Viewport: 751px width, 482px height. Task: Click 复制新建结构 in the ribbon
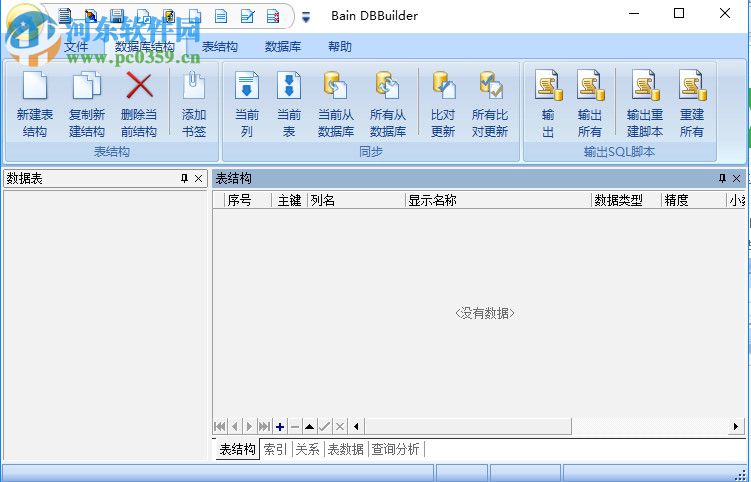(x=87, y=104)
